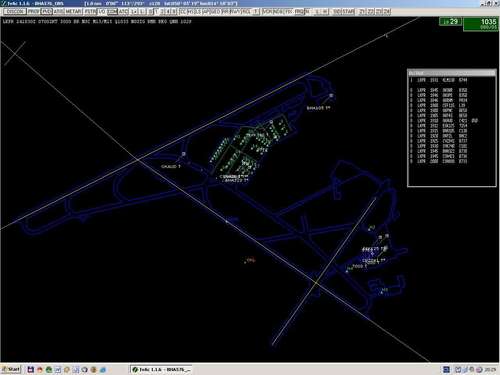Click the STAR toolbar button
Viewport: 500px width, 375px height.
349,11
